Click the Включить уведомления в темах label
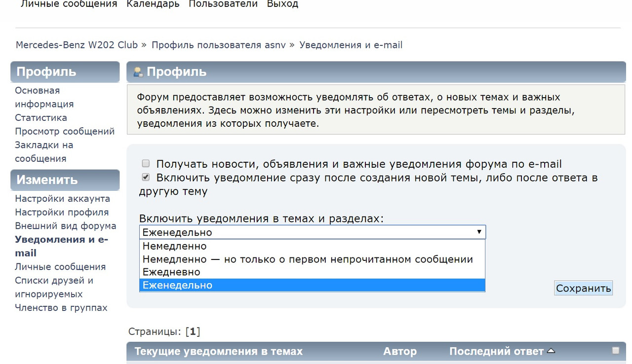Screen dimensions: 632x364 click(x=262, y=218)
